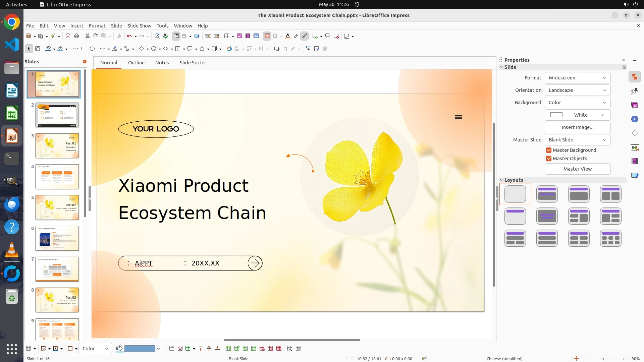
Task: Open the Format dropdown showing Widescreen
Action: point(577,78)
